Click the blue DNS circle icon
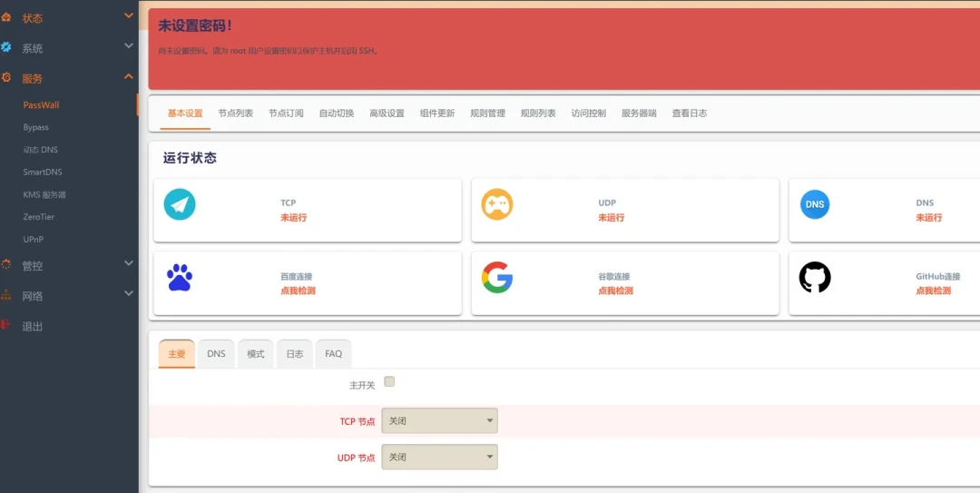This screenshot has height=493, width=980. pos(815,204)
